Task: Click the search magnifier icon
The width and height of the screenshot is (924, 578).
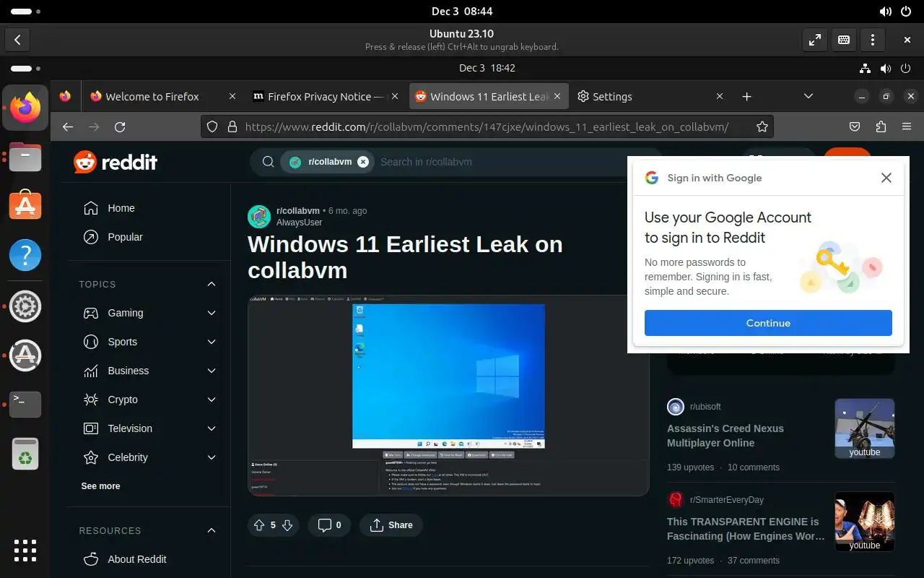Action: point(268,162)
